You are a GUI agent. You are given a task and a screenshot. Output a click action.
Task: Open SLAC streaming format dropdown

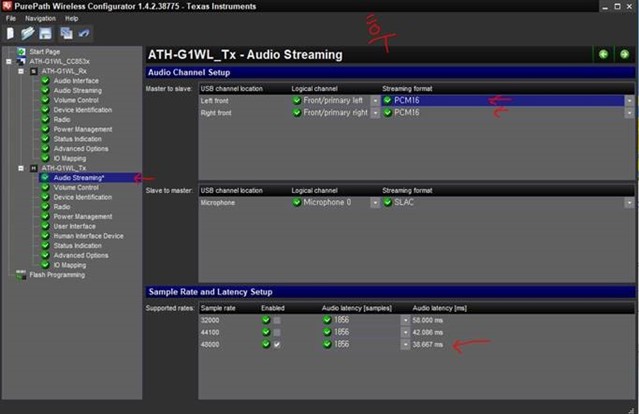click(630, 203)
